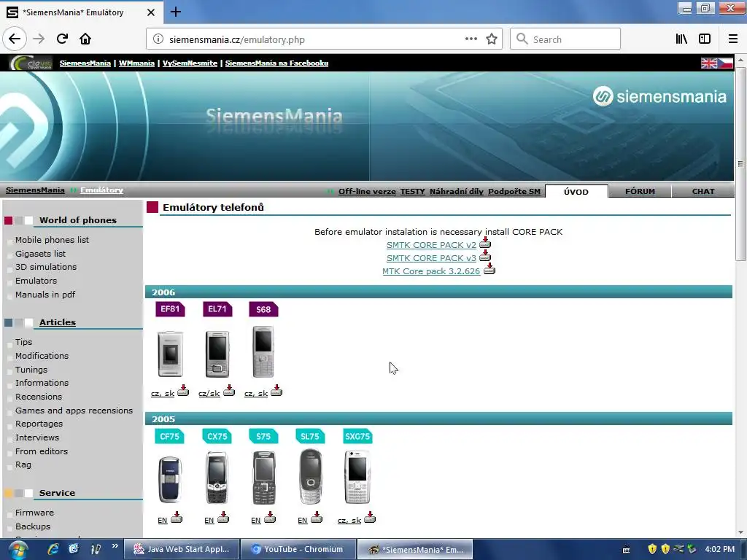747x560 pixels.
Task: Open a new tab with the plus icon
Action: 175,12
